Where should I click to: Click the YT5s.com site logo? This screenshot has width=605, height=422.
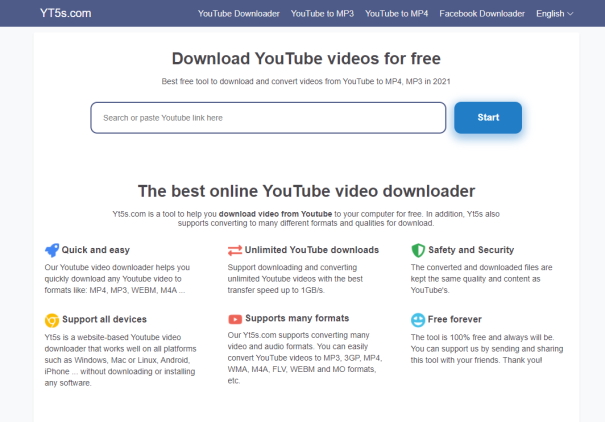click(x=66, y=13)
